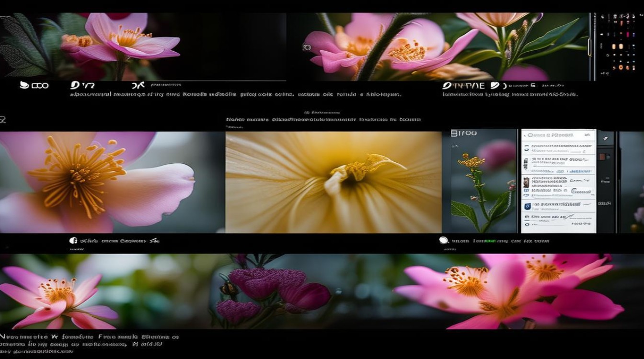Screen dimensions: 644x359
Task: Toggle the orange indicator on the camera body
Action: (602, 156)
